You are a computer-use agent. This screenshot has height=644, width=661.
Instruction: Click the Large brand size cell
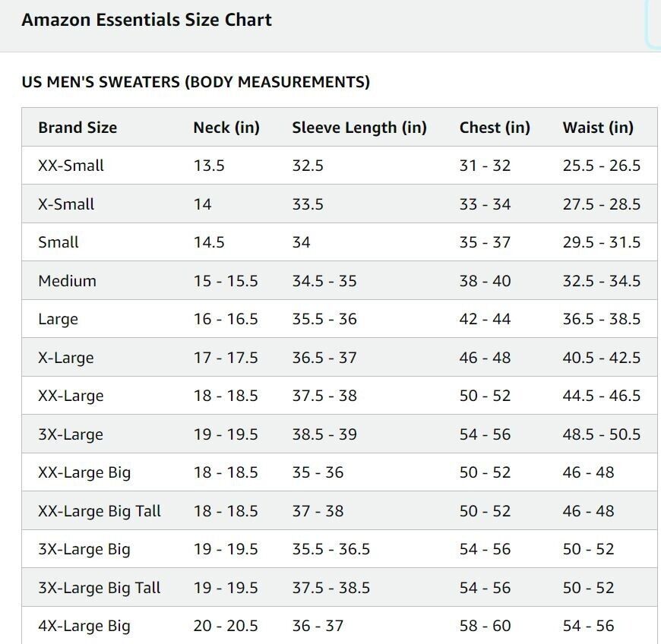59,319
